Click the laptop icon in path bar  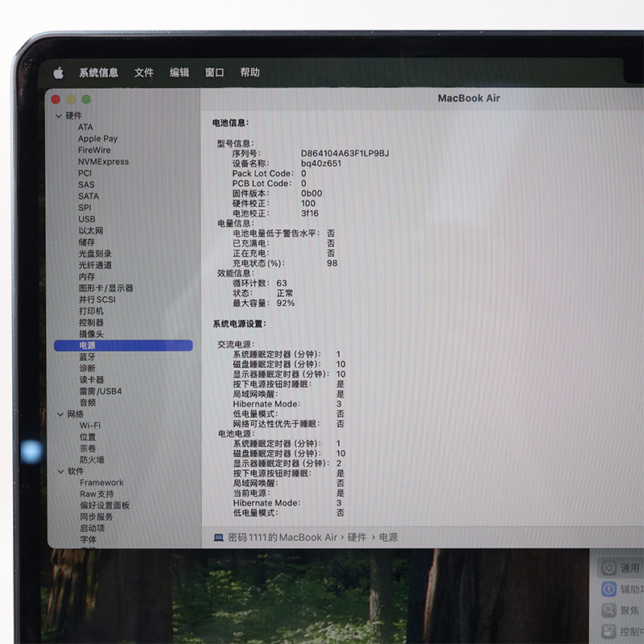coord(219,538)
